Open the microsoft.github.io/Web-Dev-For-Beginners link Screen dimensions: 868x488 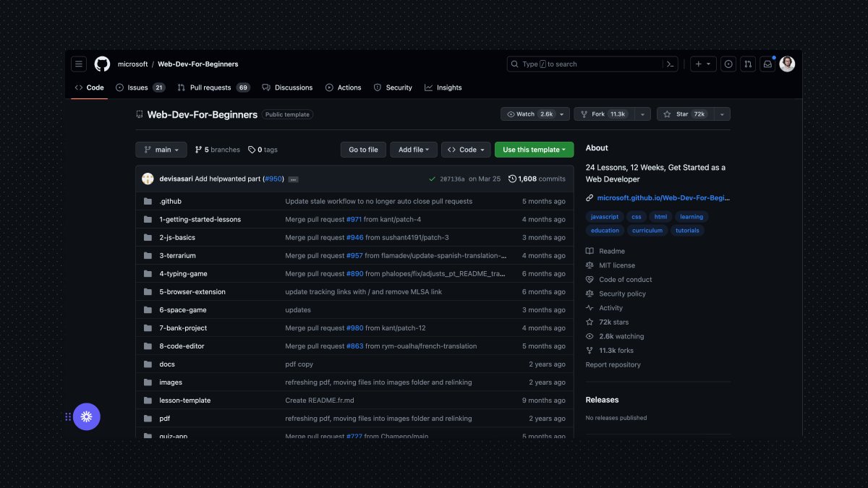pos(660,197)
